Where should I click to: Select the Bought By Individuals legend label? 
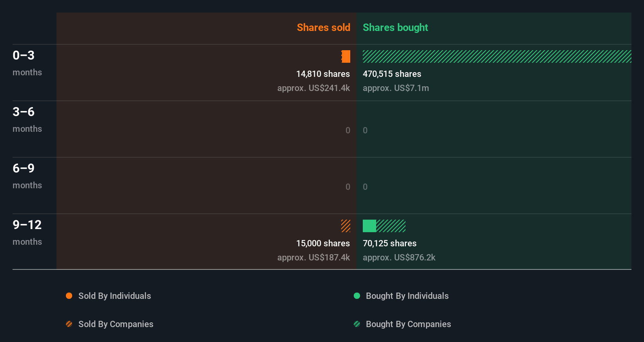(x=407, y=296)
